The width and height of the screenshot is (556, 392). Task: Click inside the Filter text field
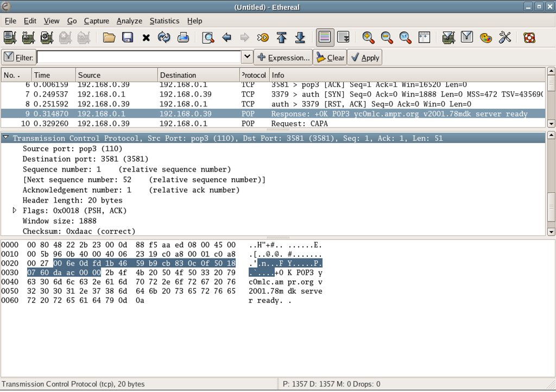(x=138, y=57)
